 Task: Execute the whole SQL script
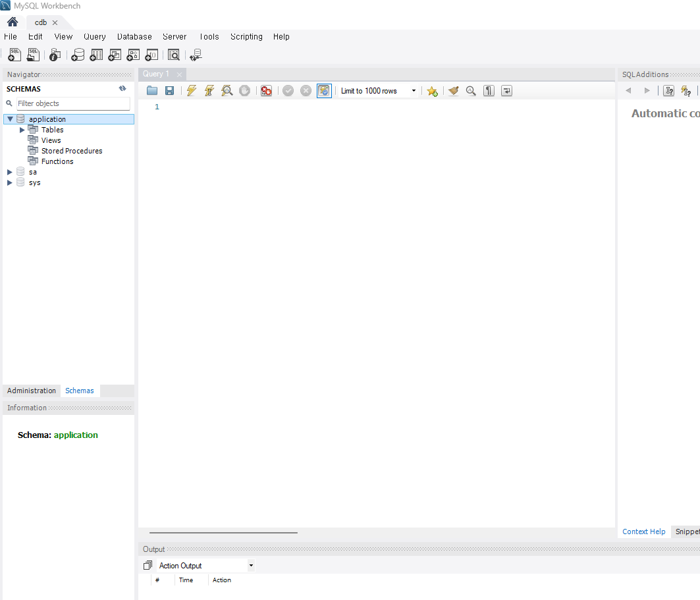[x=192, y=91]
